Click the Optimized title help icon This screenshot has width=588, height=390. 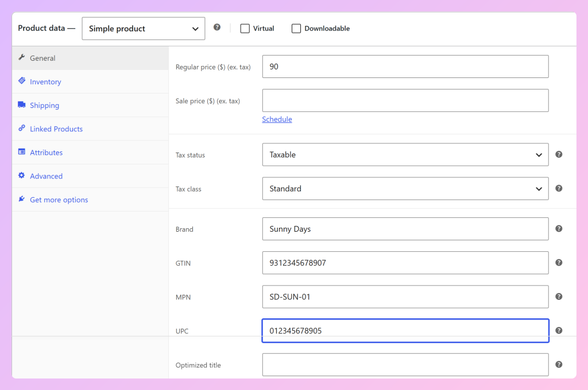(x=559, y=365)
